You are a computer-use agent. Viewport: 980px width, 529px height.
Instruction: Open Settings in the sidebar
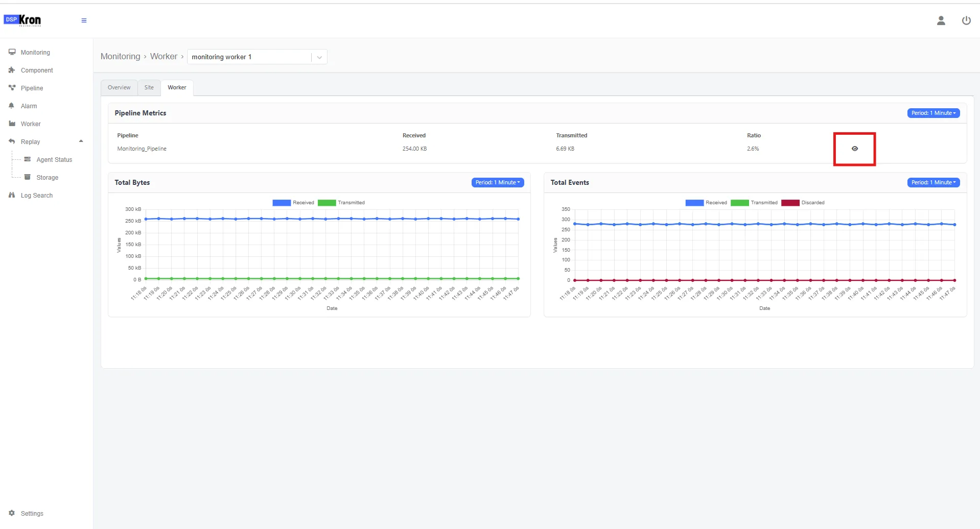pos(32,513)
